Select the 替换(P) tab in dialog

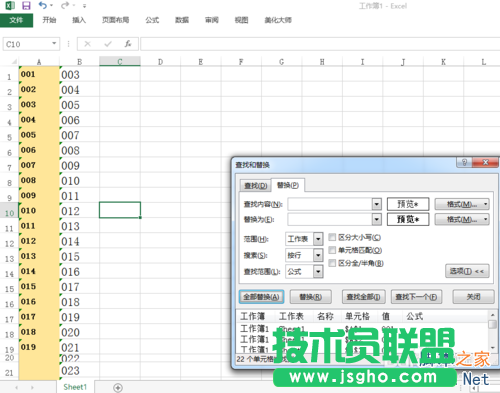[x=288, y=185]
